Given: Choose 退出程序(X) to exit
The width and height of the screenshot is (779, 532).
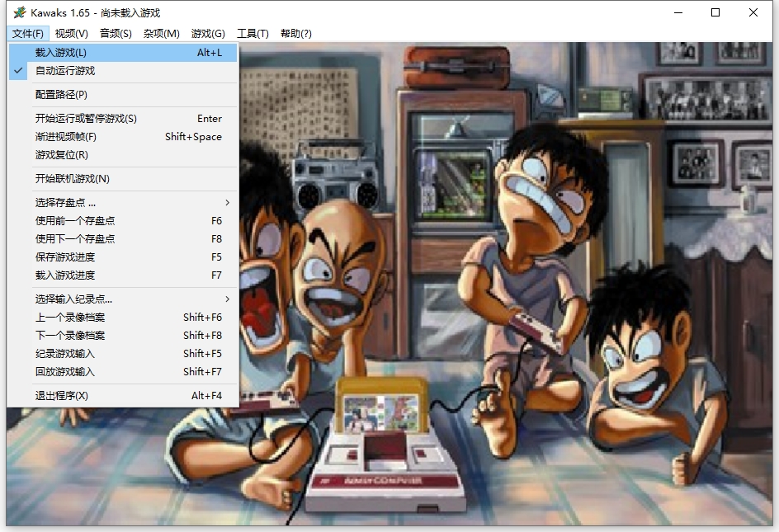Looking at the screenshot, I should (x=123, y=395).
